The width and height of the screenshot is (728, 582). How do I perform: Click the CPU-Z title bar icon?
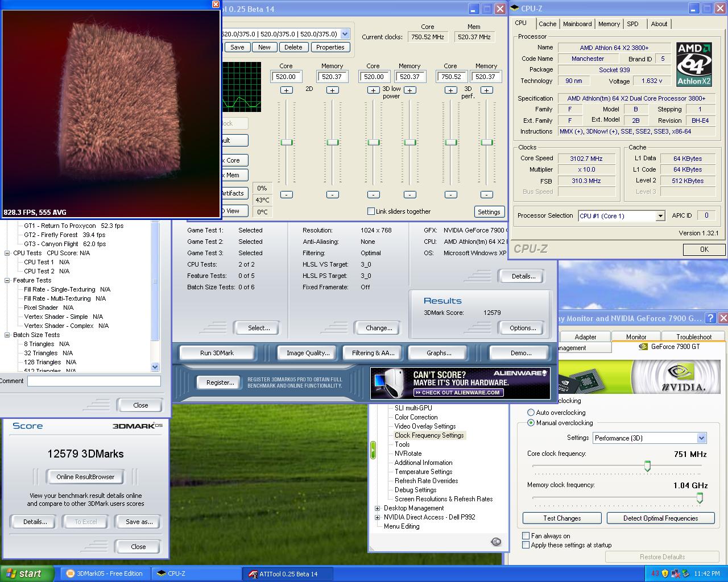point(515,9)
